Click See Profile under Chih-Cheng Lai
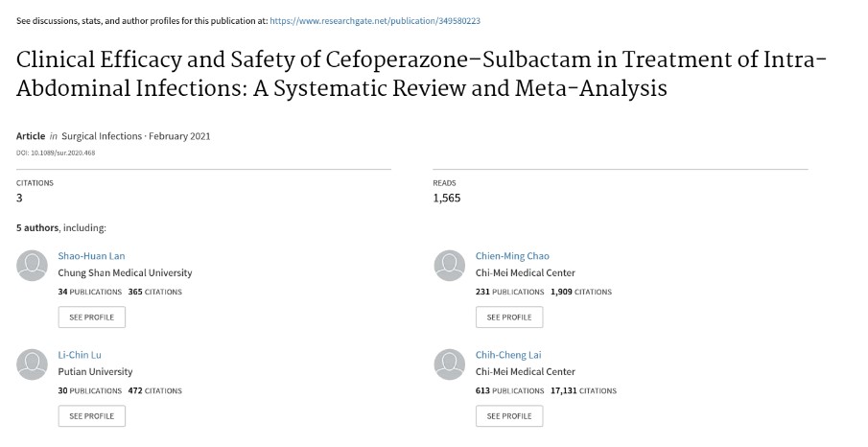The height and width of the screenshot is (447, 868). pyautogui.click(x=509, y=416)
